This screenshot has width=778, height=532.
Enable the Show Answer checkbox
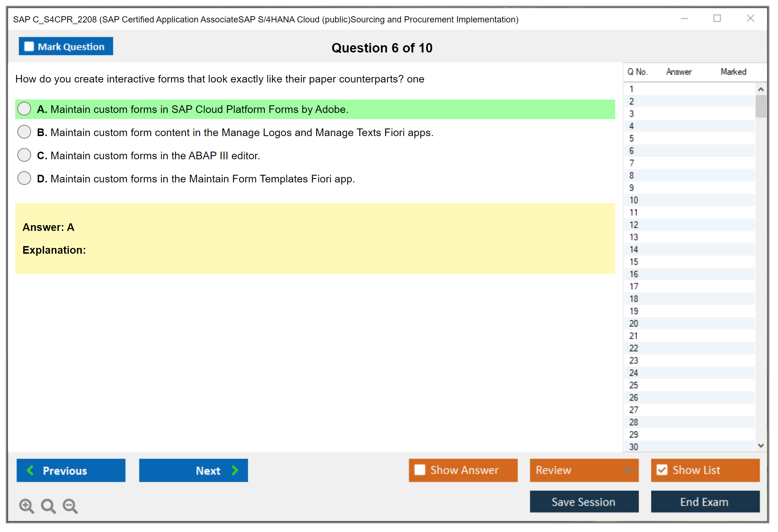(420, 470)
